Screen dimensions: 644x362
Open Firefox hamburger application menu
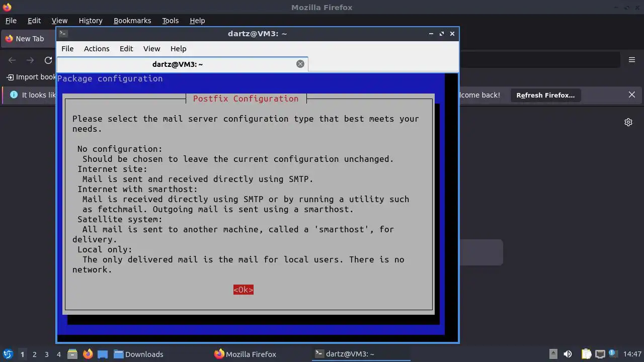click(632, 60)
